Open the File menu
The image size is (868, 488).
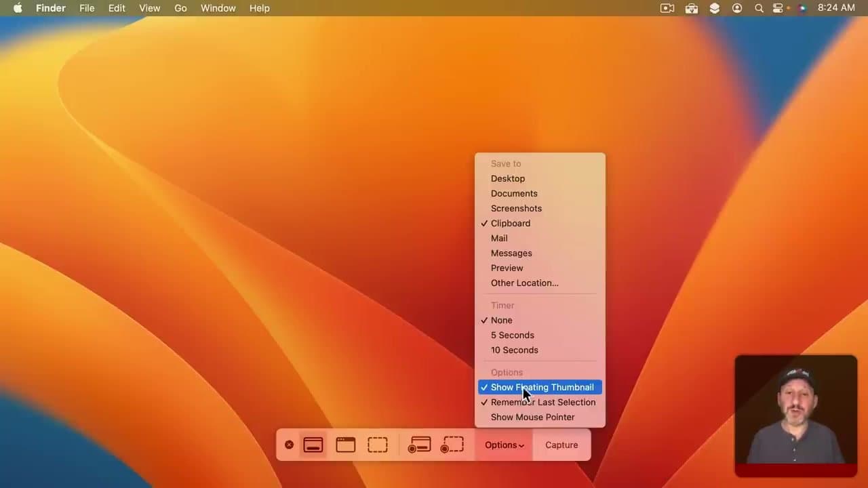click(87, 8)
